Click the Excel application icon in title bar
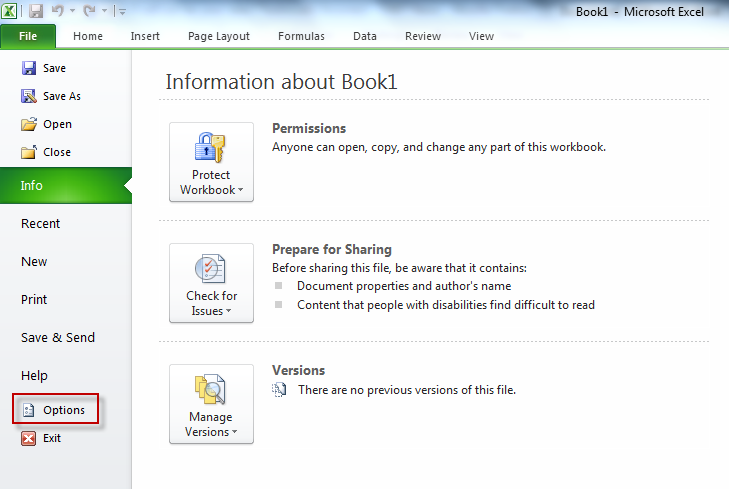The height and width of the screenshot is (489, 729). coord(9,10)
